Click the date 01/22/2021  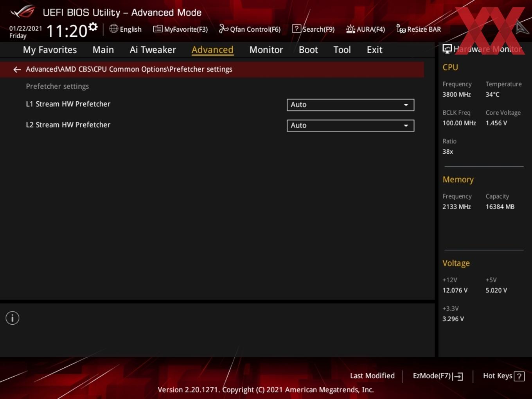pos(25,29)
